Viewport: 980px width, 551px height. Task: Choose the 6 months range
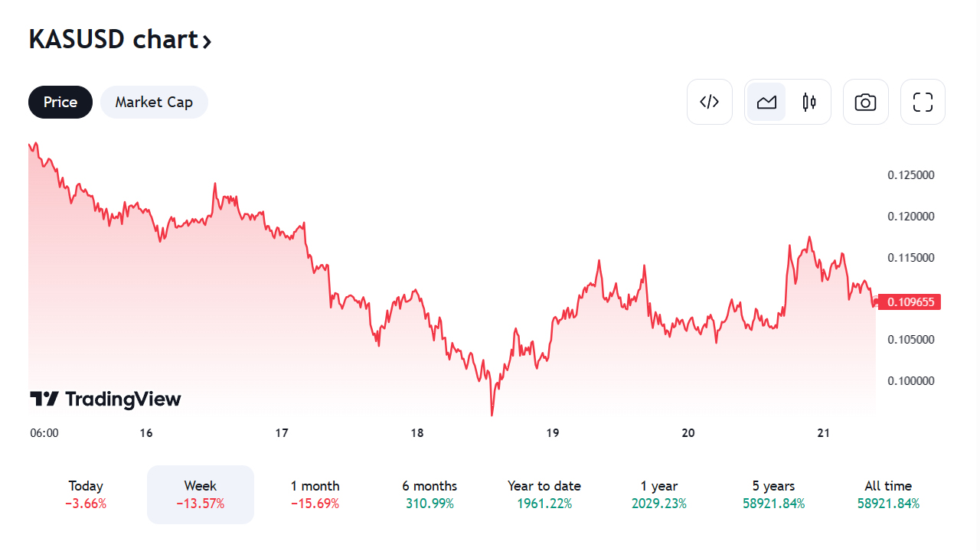click(430, 494)
